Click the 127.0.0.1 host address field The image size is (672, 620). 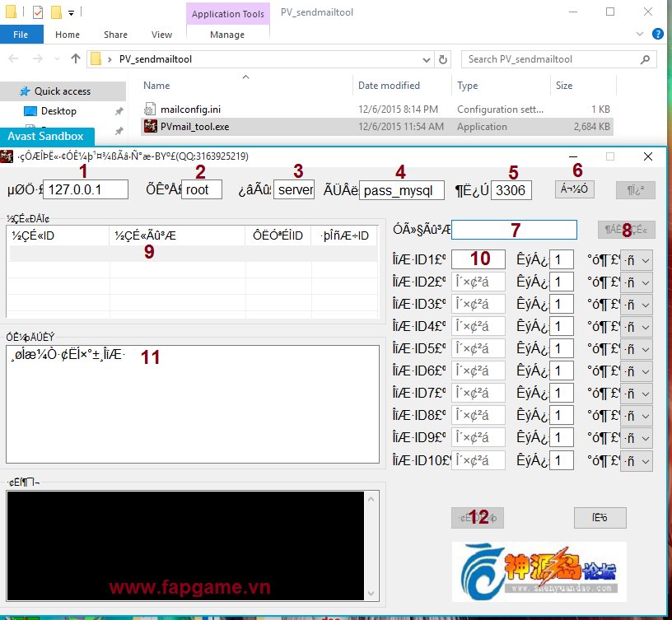(x=86, y=189)
